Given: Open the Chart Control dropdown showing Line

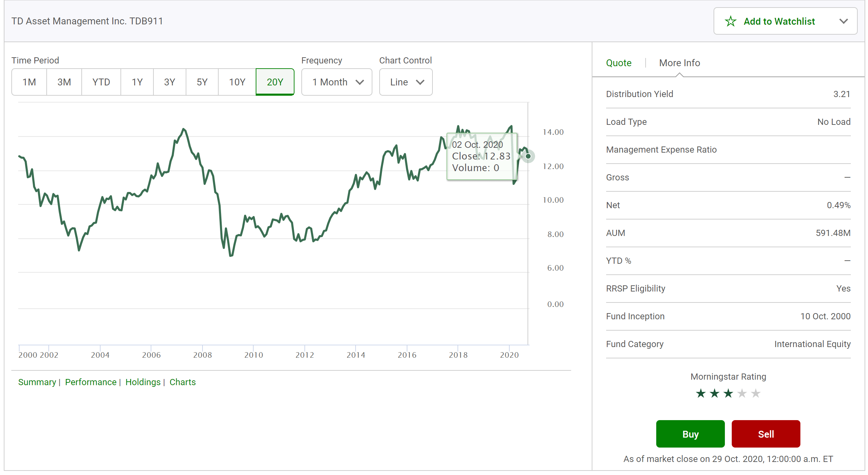Looking at the screenshot, I should pos(406,82).
